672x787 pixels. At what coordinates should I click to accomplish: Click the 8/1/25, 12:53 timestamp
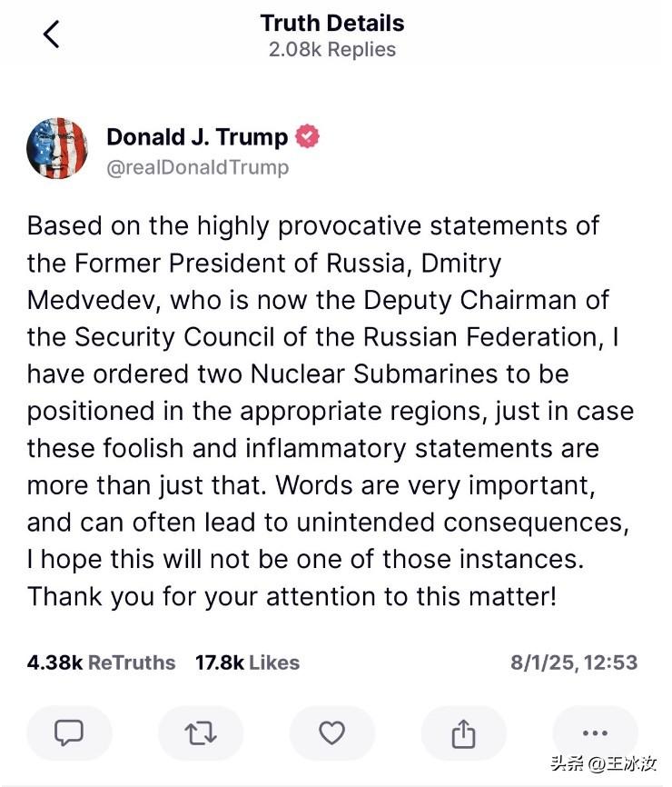574,662
